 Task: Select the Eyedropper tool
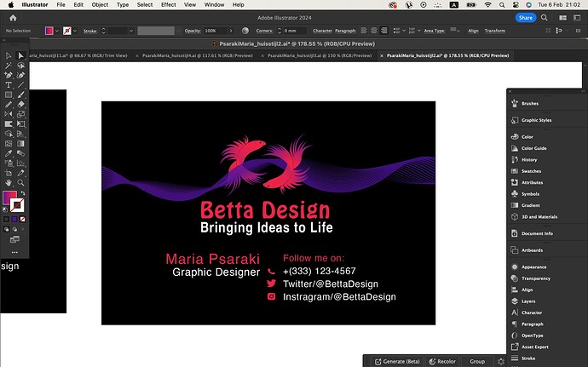[9, 153]
